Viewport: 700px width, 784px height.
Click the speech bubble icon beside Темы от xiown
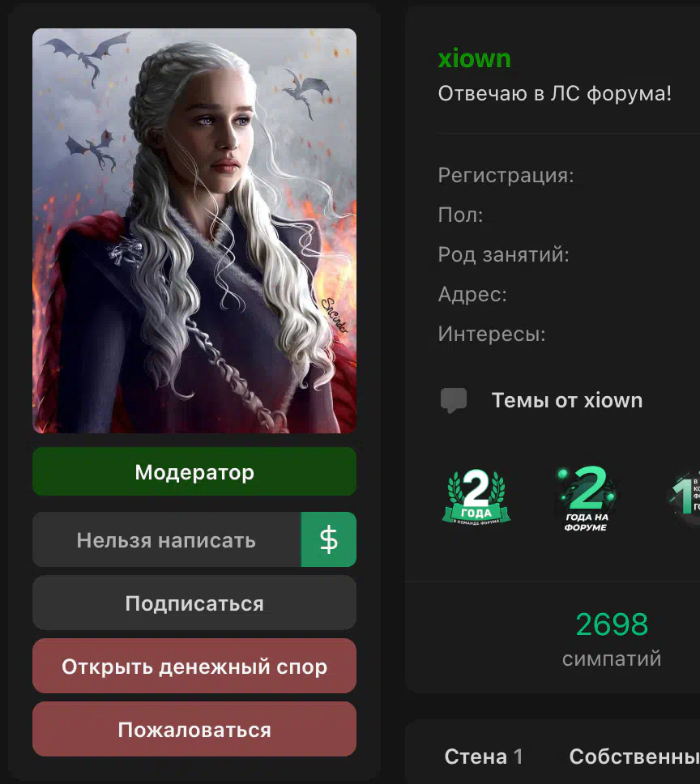pyautogui.click(x=454, y=400)
